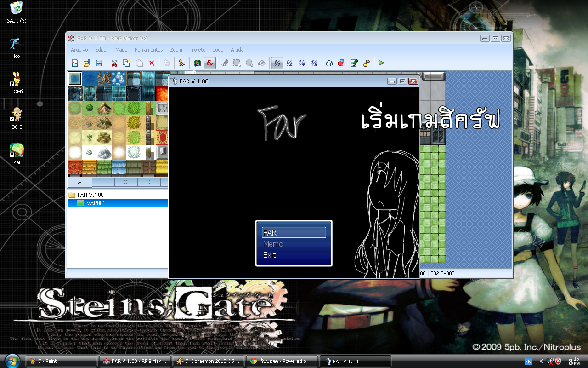Open the Zoom menu
Image resolution: width=588 pixels, height=368 pixels.
176,50
